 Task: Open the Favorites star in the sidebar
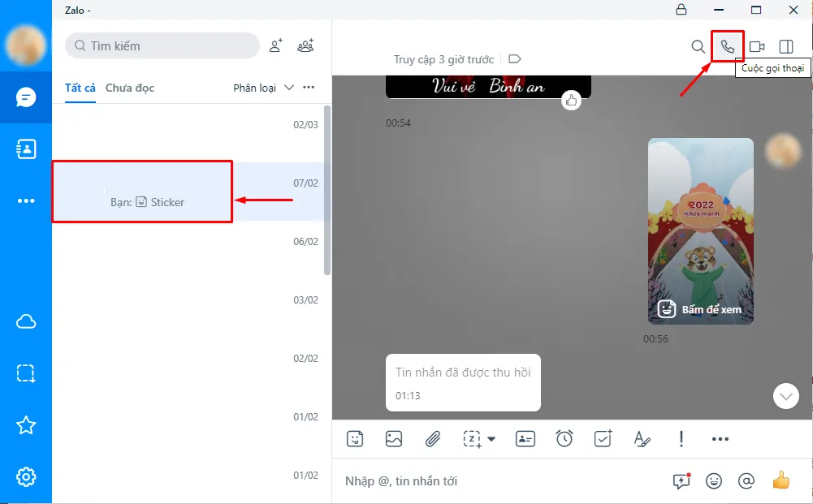27,424
